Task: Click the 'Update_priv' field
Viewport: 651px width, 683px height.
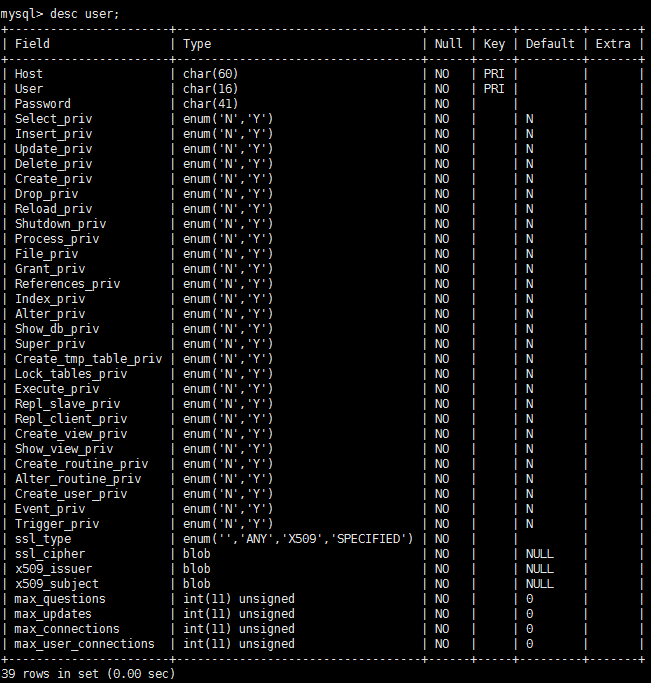Action: (x=54, y=149)
